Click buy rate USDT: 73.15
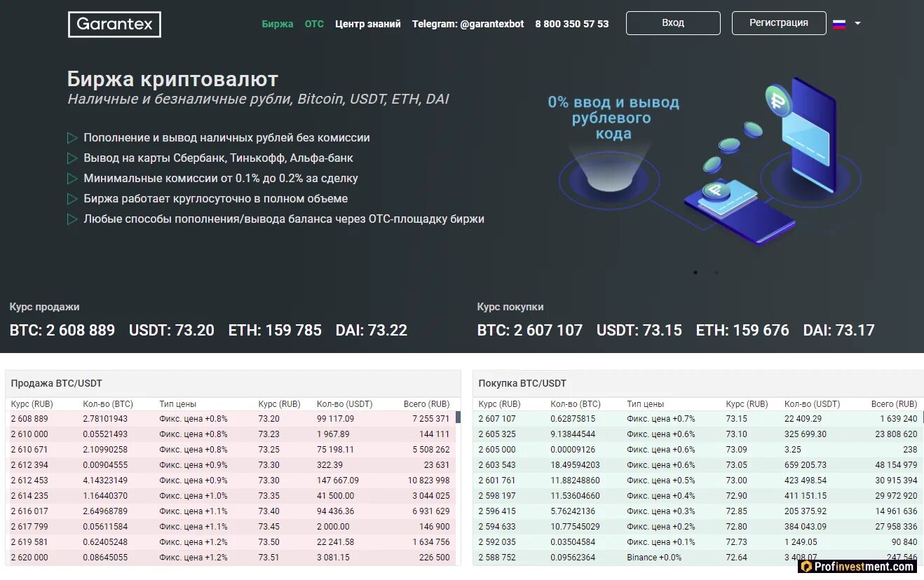924x580 pixels. point(639,330)
